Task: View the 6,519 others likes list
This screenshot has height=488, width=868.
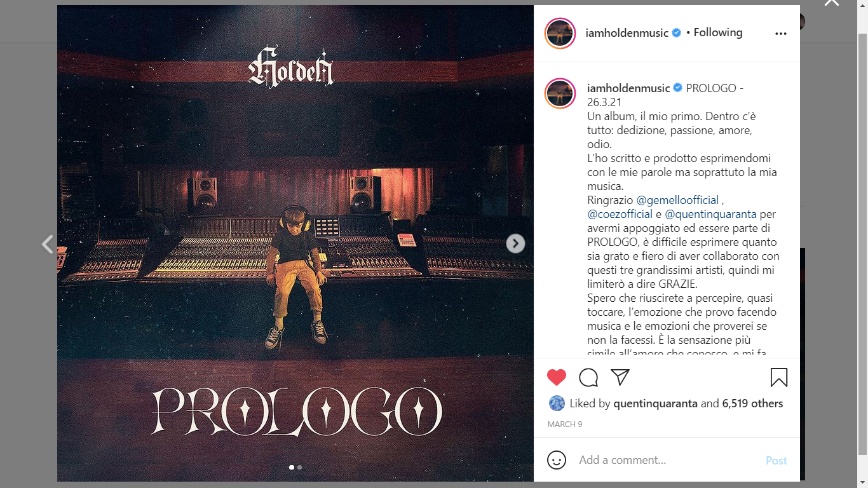Action: point(752,403)
